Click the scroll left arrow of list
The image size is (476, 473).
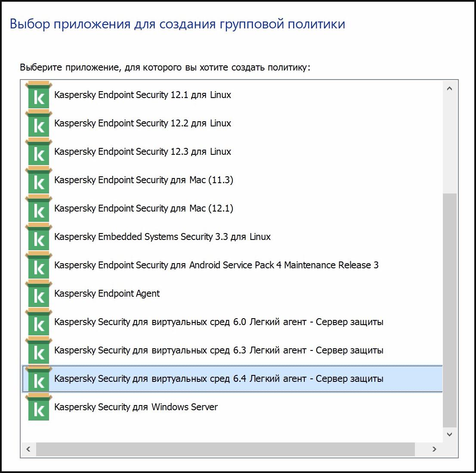28,449
